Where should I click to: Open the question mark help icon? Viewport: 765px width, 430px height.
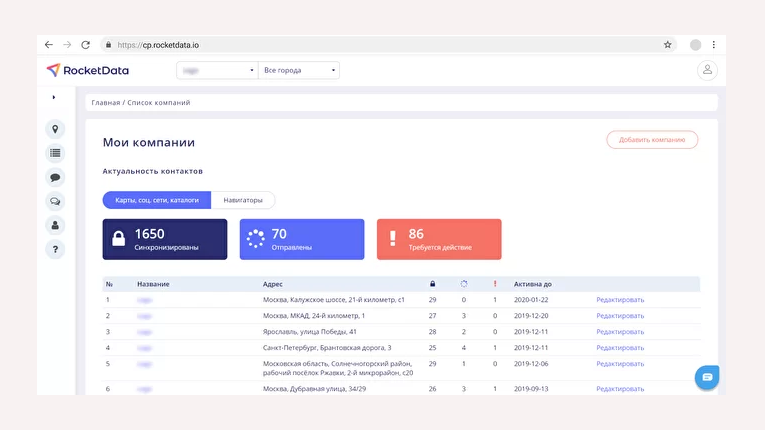click(x=55, y=249)
